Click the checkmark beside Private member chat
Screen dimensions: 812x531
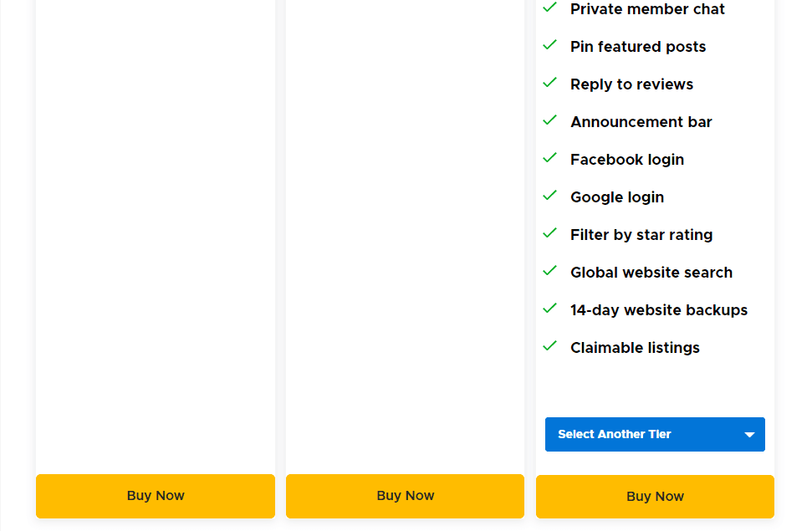[549, 8]
